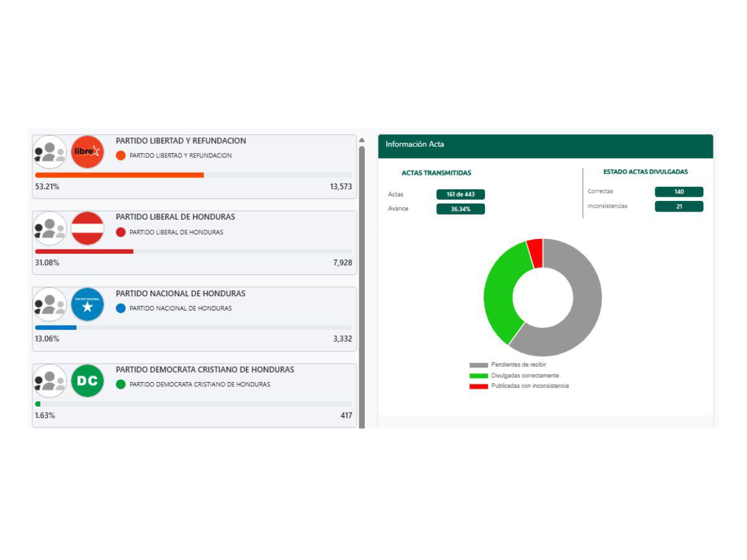
Task: Select the Información Acta panel header
Action: 545,144
